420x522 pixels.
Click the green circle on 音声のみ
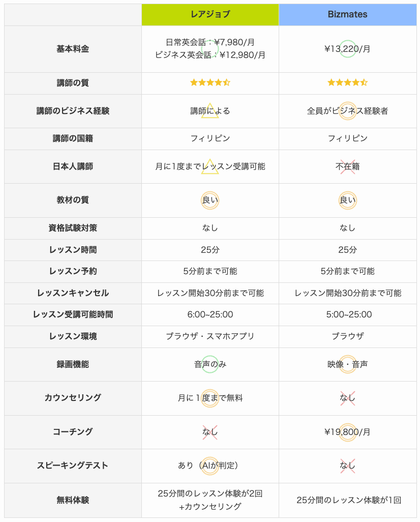coord(210,364)
